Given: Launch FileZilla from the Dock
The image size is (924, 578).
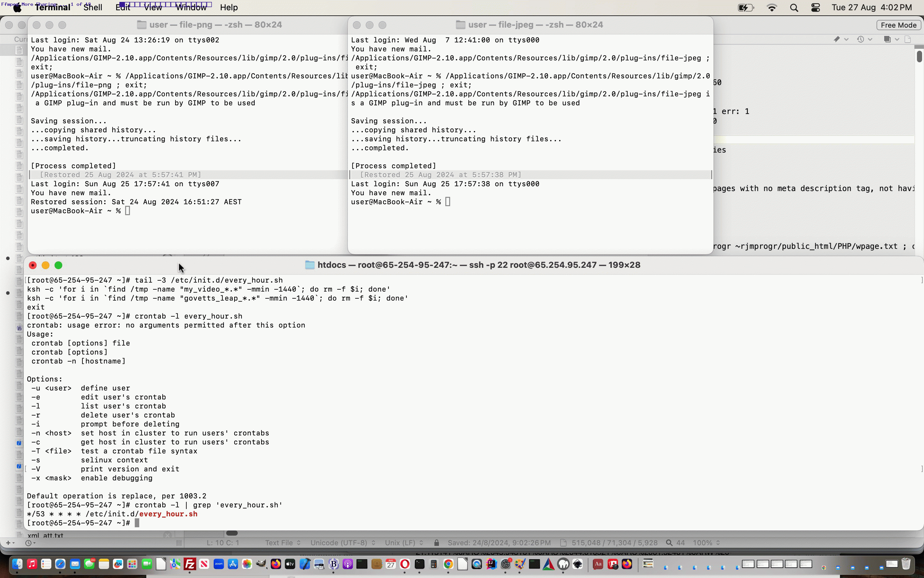Looking at the screenshot, I should tap(190, 564).
